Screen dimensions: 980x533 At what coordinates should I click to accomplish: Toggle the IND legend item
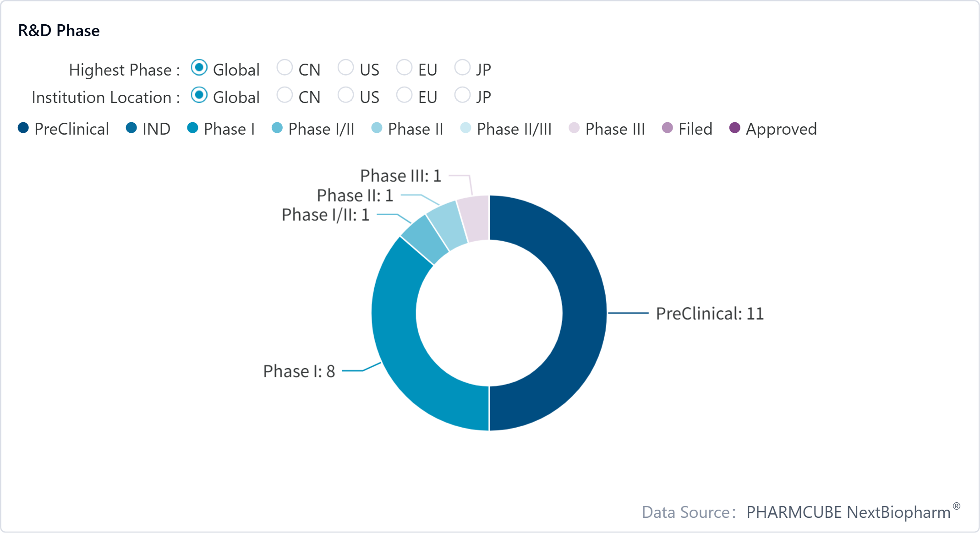(x=148, y=129)
